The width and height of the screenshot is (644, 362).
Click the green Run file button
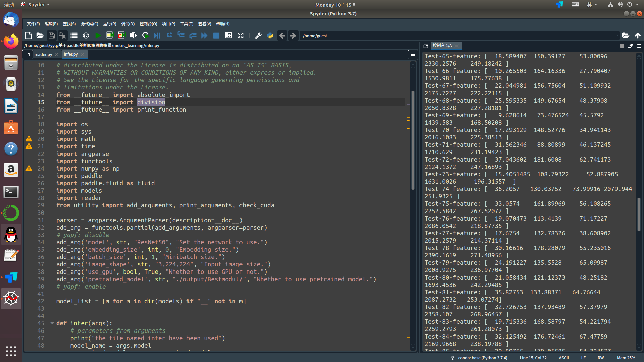(x=98, y=36)
